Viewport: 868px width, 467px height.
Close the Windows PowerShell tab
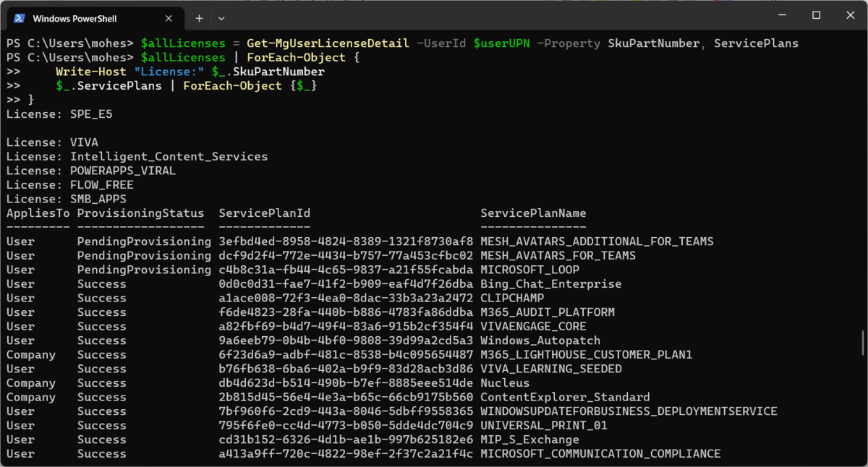tap(168, 18)
